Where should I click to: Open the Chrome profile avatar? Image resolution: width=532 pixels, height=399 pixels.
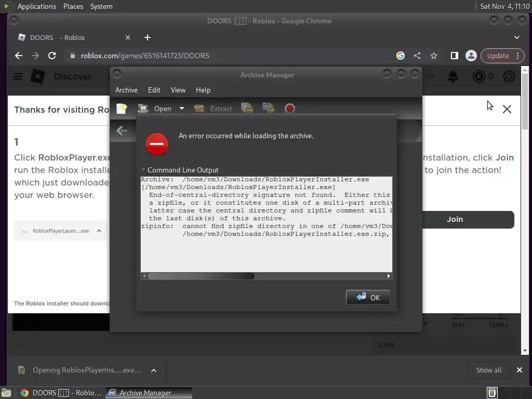pos(471,56)
